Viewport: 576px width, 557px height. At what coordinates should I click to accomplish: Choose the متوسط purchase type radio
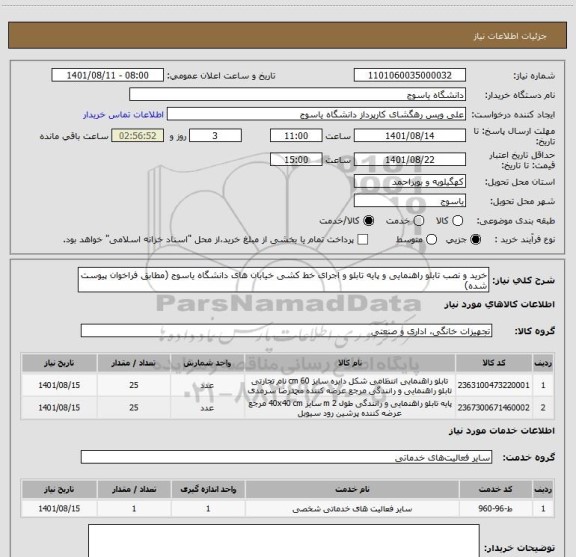tap(431, 240)
